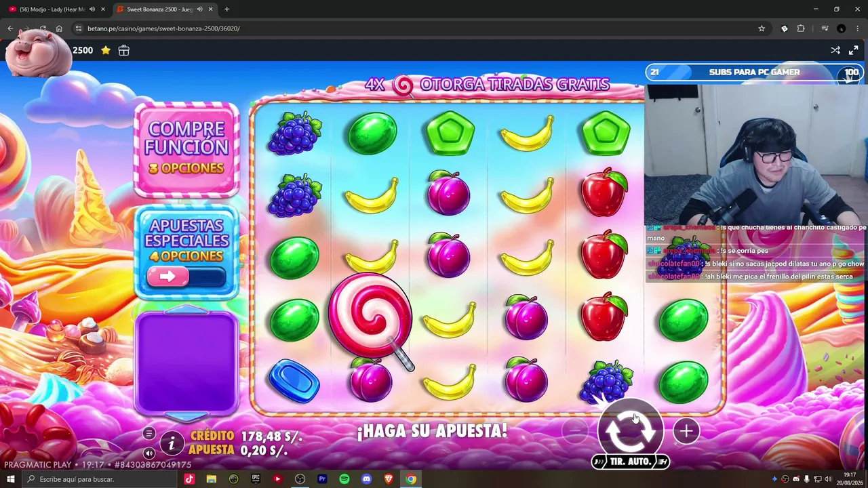Open Discord from the taskbar
This screenshot has width=868, height=488.
(367, 479)
